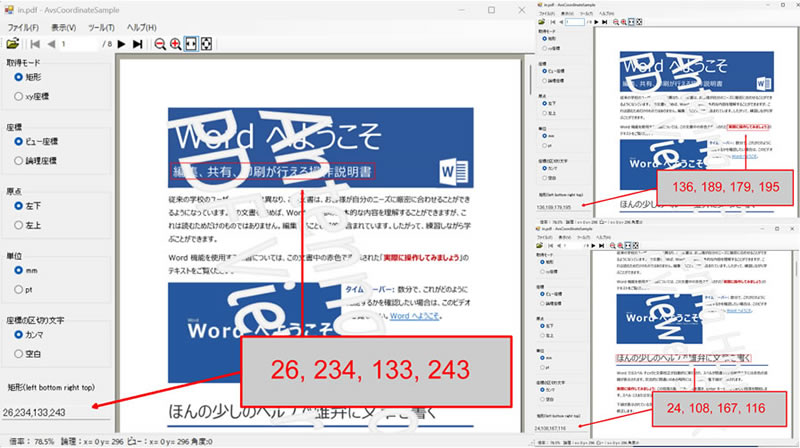Set origin to 左下 in main window

[x=28, y=206]
